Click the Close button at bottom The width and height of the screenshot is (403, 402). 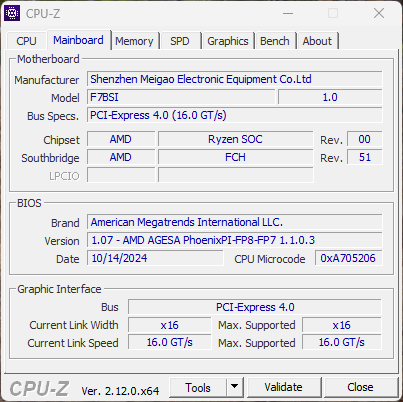(360, 387)
